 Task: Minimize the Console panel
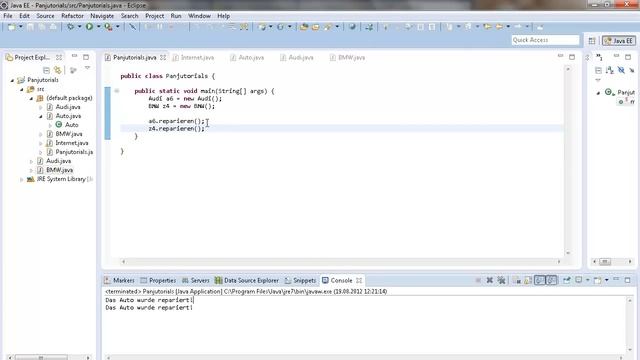tap(616, 280)
